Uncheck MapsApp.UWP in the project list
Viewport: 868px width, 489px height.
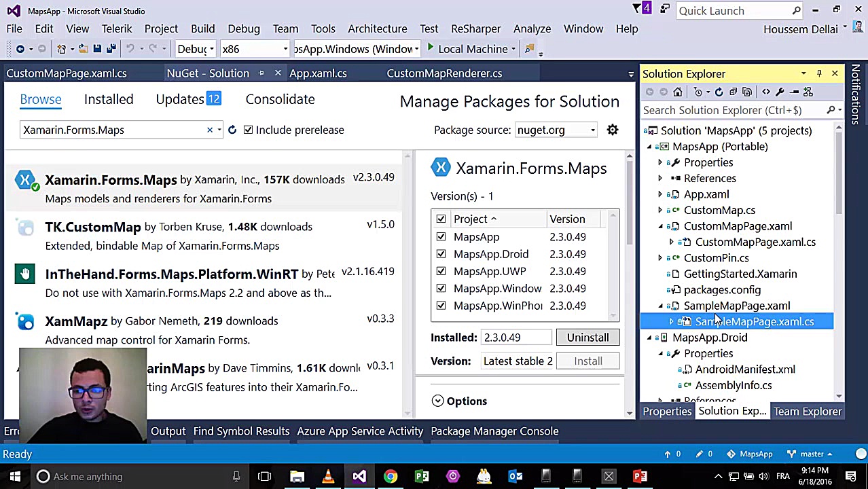[441, 271]
